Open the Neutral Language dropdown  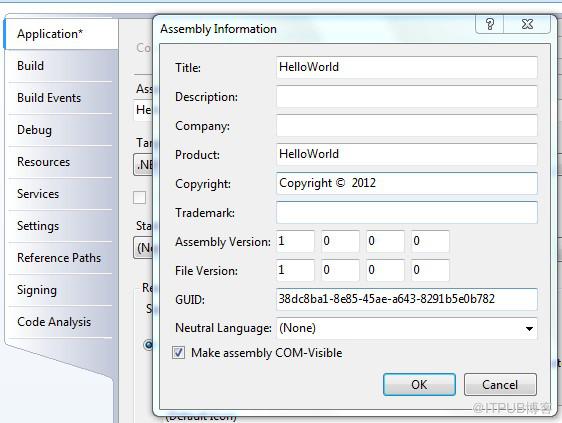[x=407, y=328]
